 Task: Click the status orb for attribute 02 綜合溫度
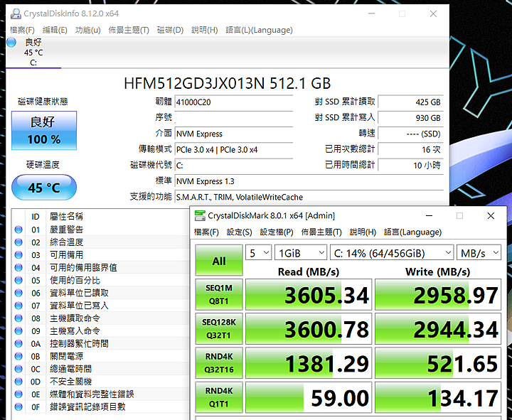(x=18, y=242)
